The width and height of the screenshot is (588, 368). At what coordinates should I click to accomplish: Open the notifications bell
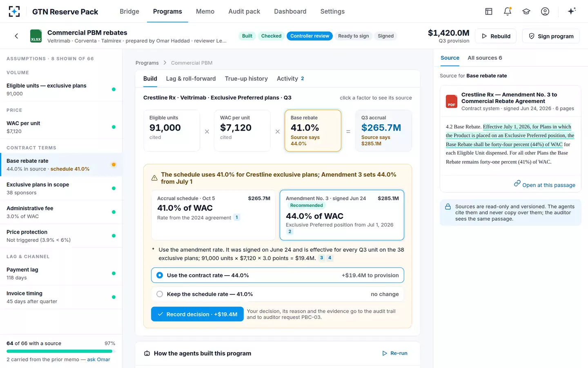pyautogui.click(x=508, y=11)
